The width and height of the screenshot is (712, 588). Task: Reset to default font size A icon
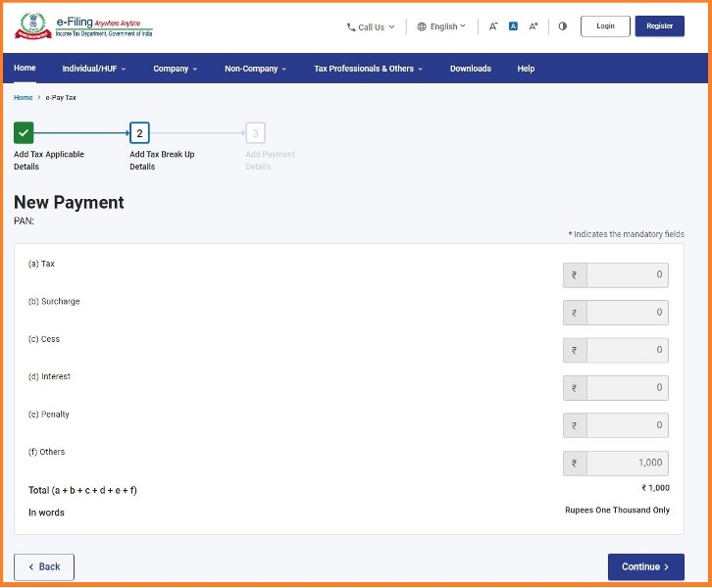tap(513, 26)
